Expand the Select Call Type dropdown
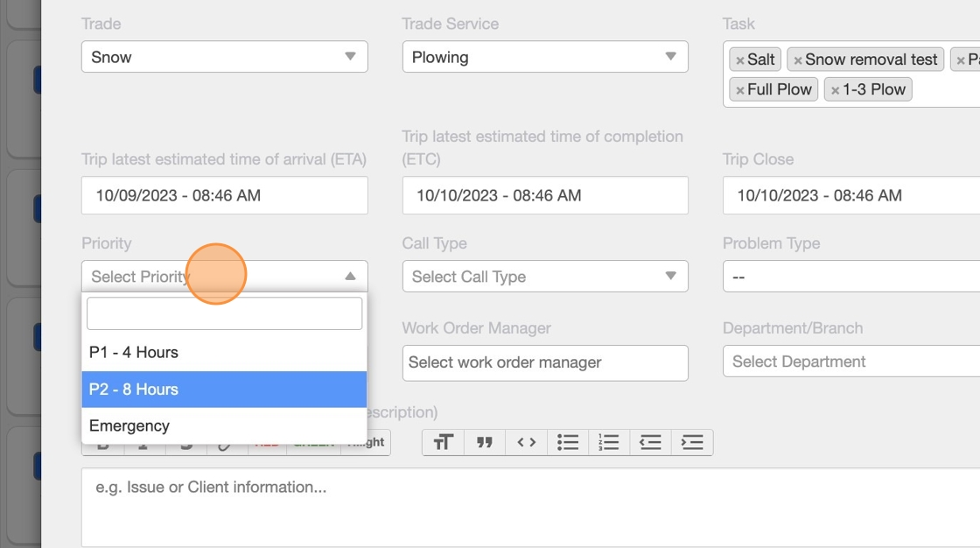This screenshot has height=548, width=980. tap(544, 277)
